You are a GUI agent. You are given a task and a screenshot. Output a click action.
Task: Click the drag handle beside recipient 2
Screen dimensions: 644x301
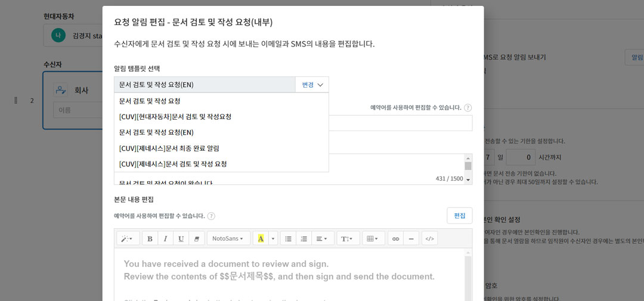tap(16, 100)
